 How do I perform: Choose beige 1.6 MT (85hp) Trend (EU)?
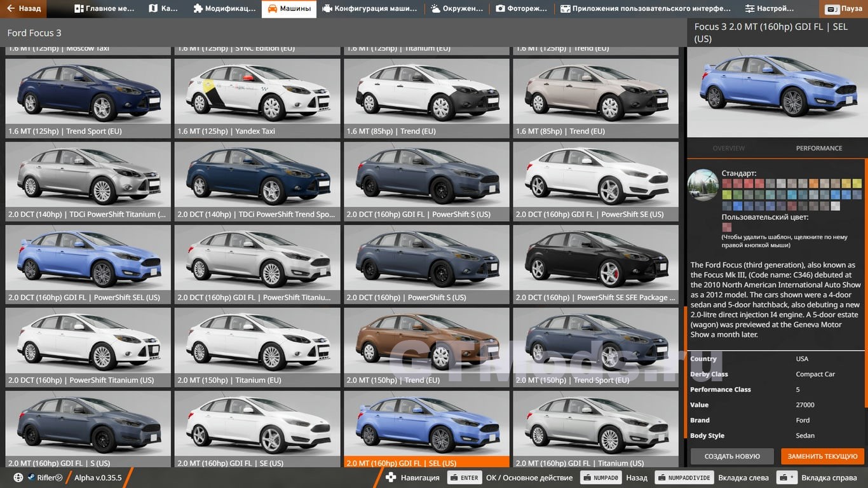595,99
